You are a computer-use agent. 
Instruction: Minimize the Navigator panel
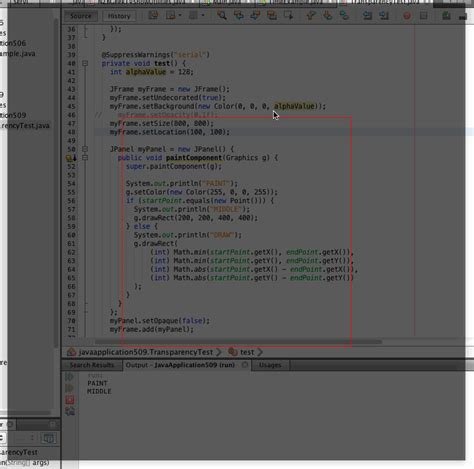click(x=53, y=424)
